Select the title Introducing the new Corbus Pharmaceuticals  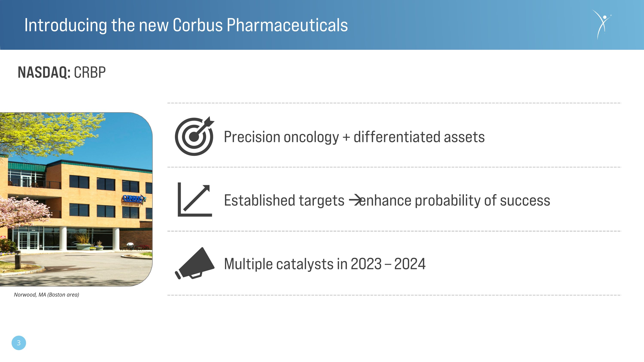[x=186, y=25]
